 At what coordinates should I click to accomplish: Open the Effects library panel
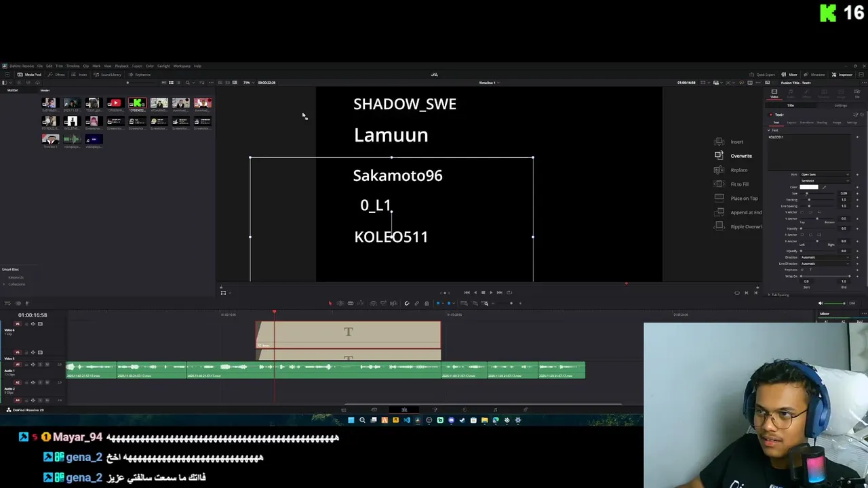coord(57,75)
